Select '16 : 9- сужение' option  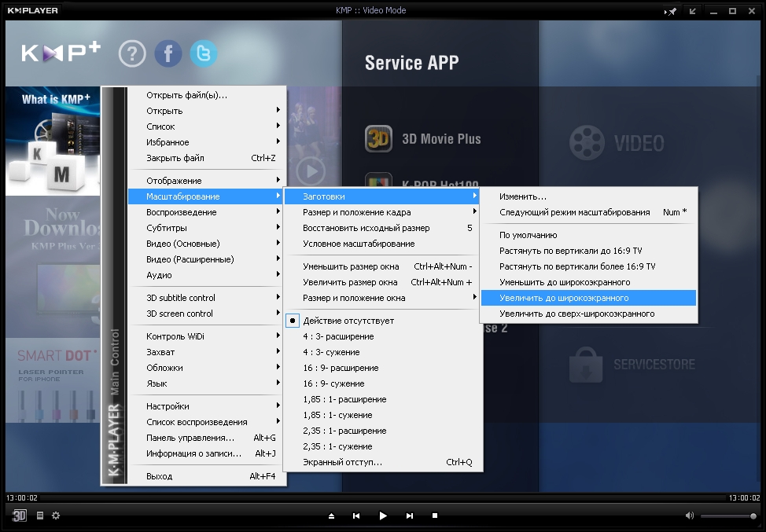383,383
